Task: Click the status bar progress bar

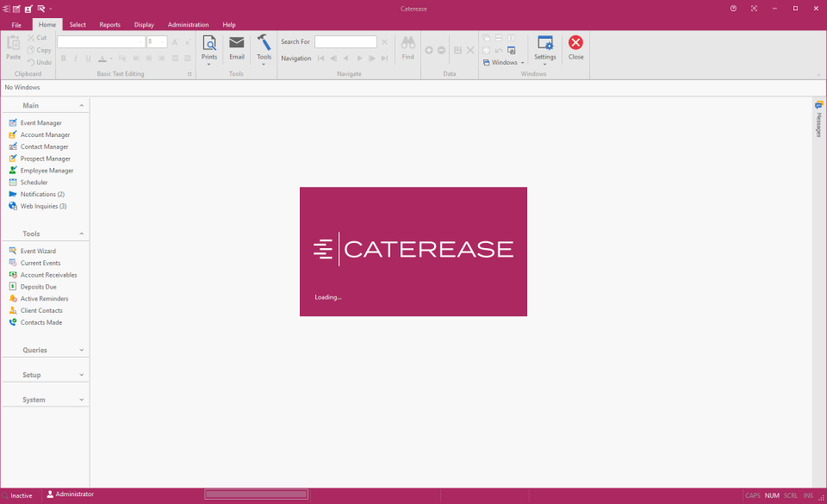Action: [257, 495]
